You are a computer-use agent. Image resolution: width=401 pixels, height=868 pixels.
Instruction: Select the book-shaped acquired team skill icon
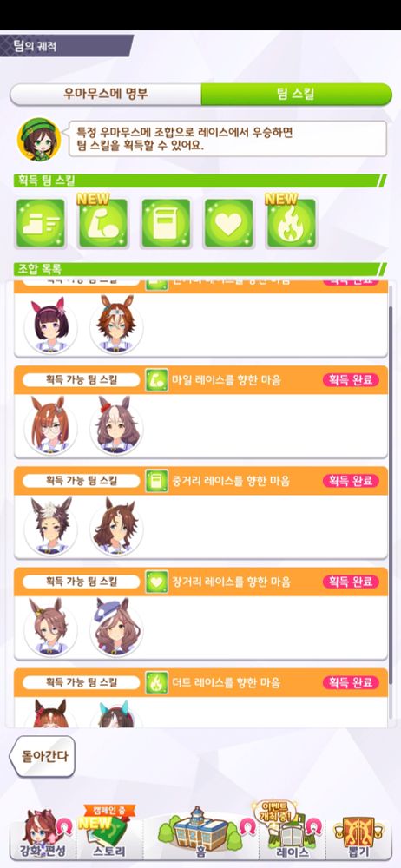coord(166,223)
